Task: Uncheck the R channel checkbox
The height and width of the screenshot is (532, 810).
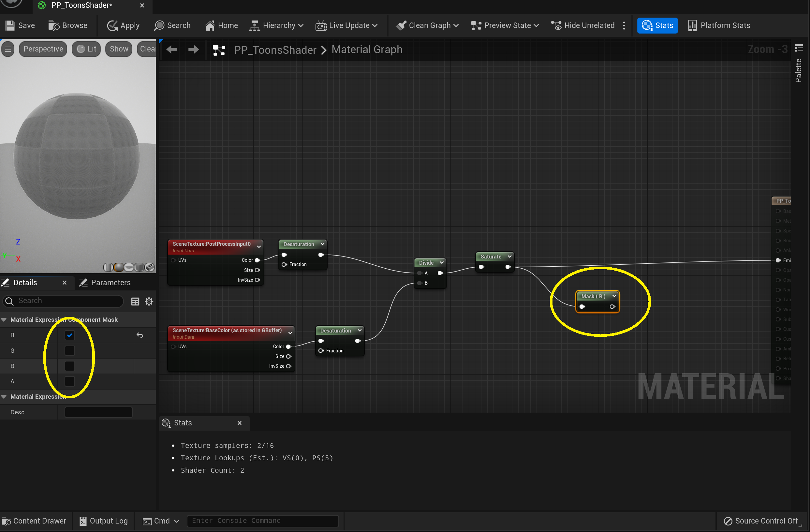Action: [70, 335]
